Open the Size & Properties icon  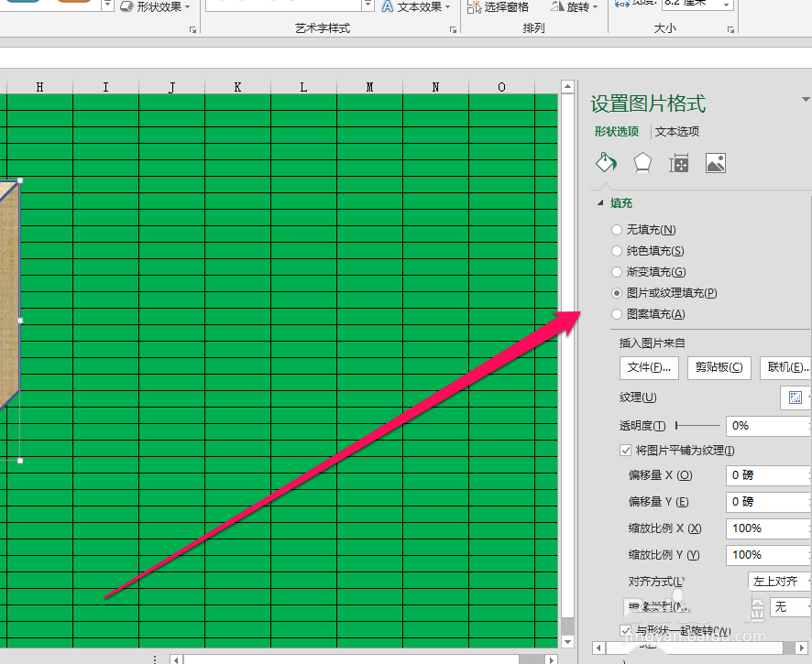(679, 162)
